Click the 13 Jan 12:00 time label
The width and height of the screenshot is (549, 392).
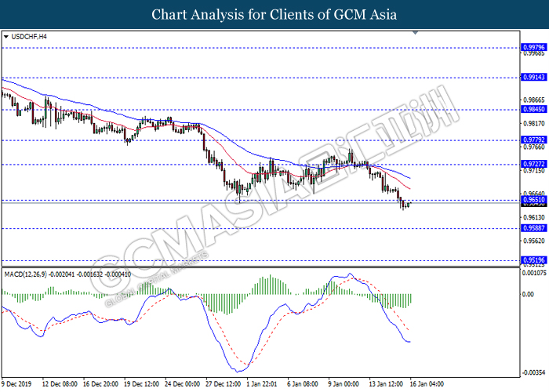click(x=386, y=384)
